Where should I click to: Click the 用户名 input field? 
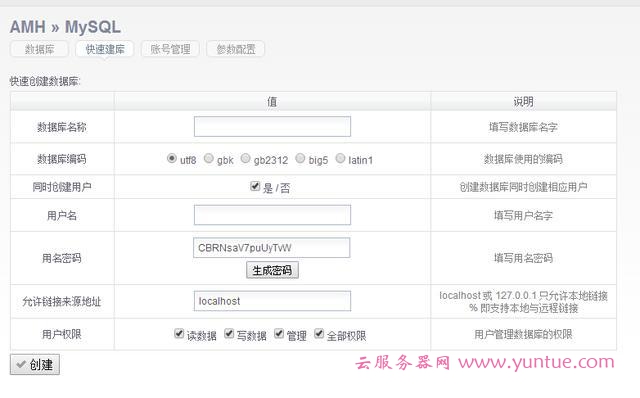[x=272, y=215]
